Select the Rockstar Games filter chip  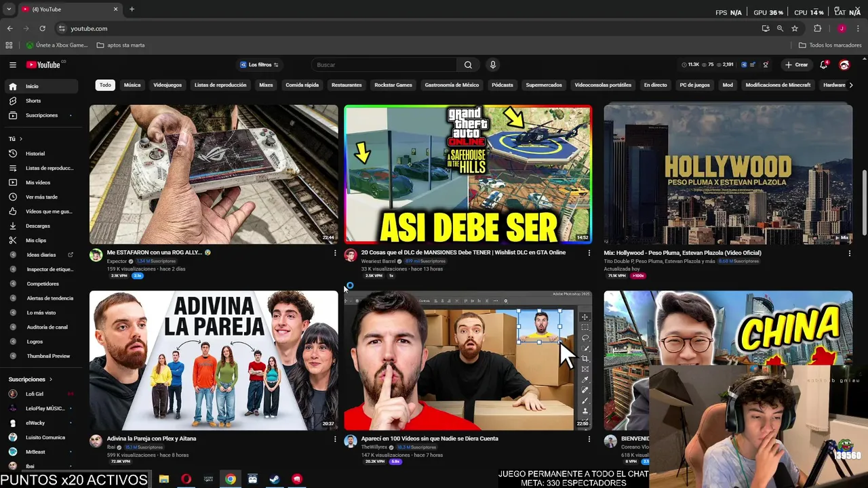(x=393, y=85)
